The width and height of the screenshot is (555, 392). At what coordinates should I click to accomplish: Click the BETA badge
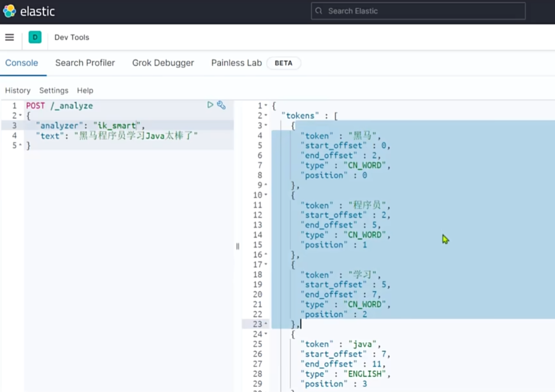coord(284,63)
